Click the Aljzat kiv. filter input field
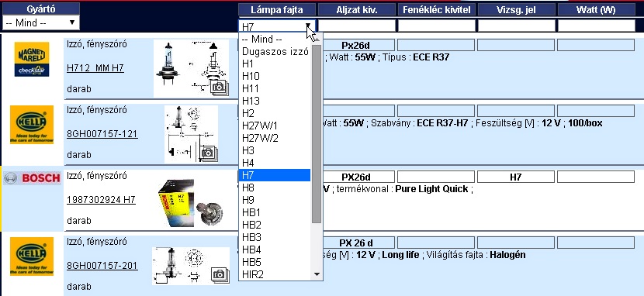Image resolution: width=644 pixels, height=296 pixels. pos(356,26)
